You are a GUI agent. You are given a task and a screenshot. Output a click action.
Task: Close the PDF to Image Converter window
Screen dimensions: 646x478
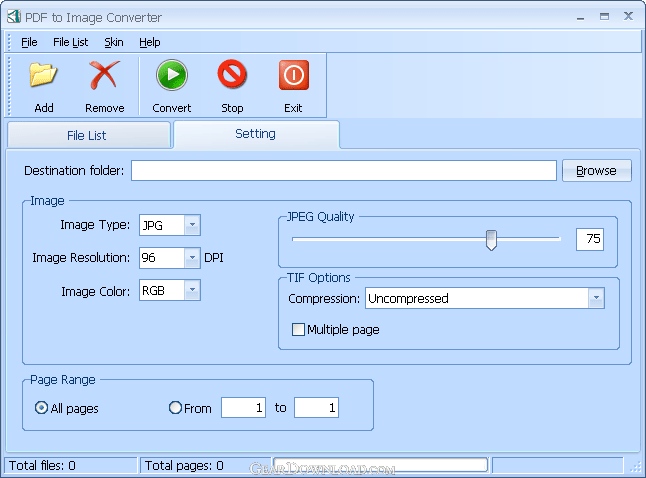pyautogui.click(x=628, y=16)
